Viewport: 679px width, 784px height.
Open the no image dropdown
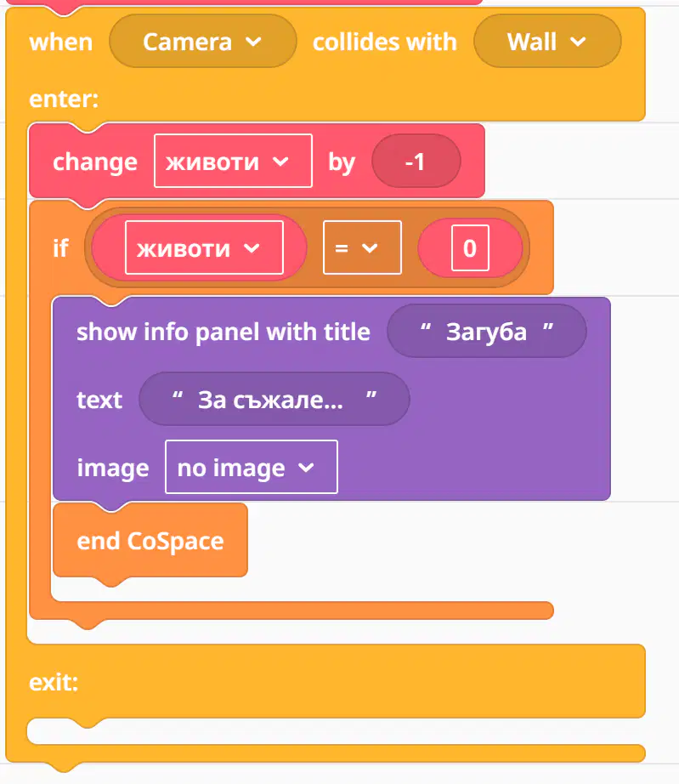coord(252,467)
